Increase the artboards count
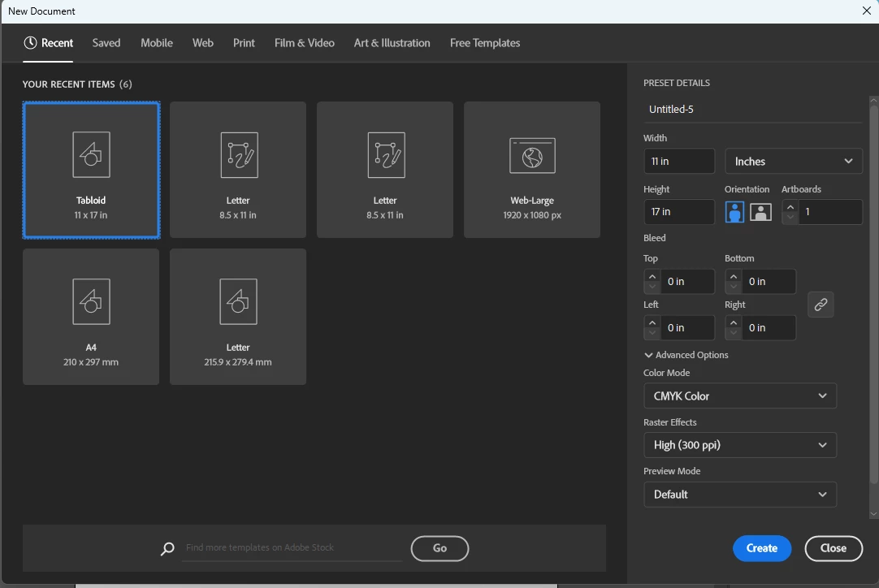The image size is (879, 588). pos(790,207)
